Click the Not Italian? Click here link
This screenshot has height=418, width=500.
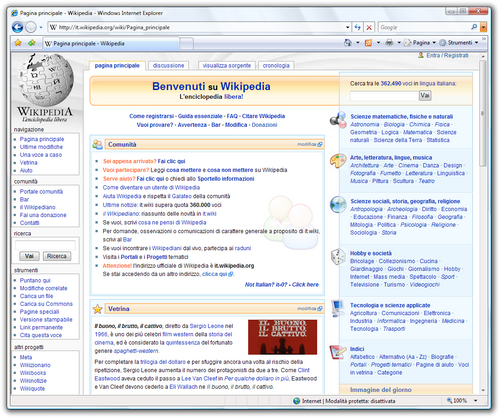[x=282, y=285]
